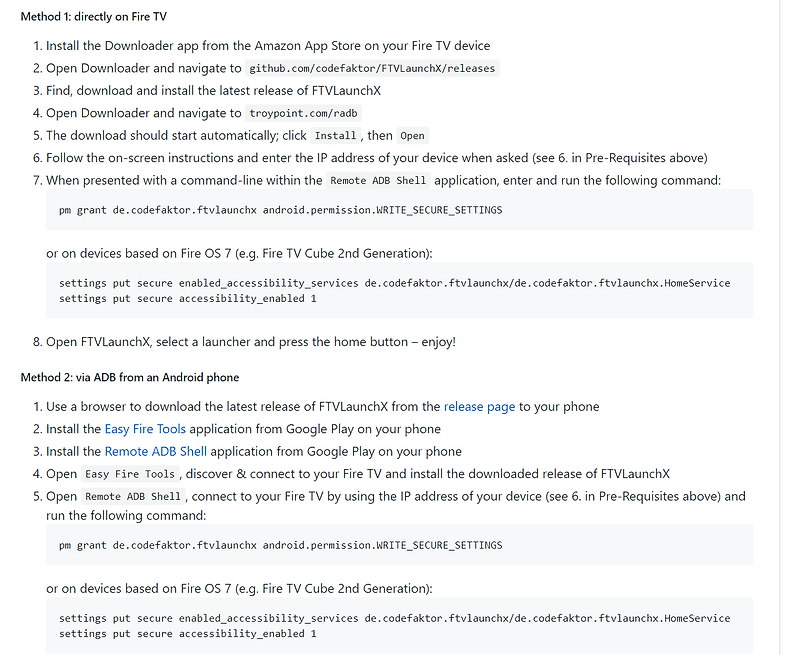The width and height of the screenshot is (800, 655).
Task: Click "Remote ADB Shell" code label in Method 2 step 5
Action: pos(133,496)
